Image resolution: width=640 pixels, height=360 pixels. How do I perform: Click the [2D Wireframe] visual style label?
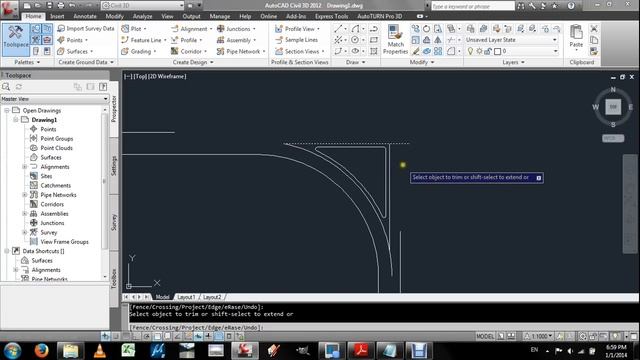[x=167, y=76]
